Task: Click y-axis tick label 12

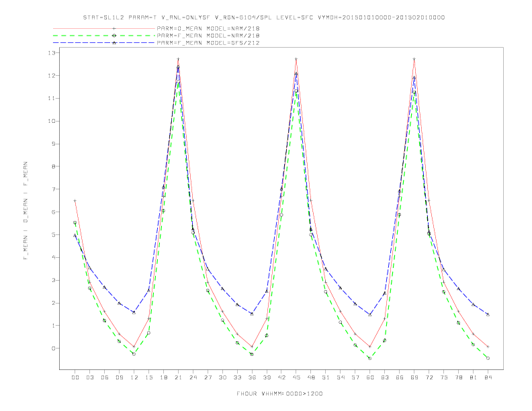Action: coord(52,76)
